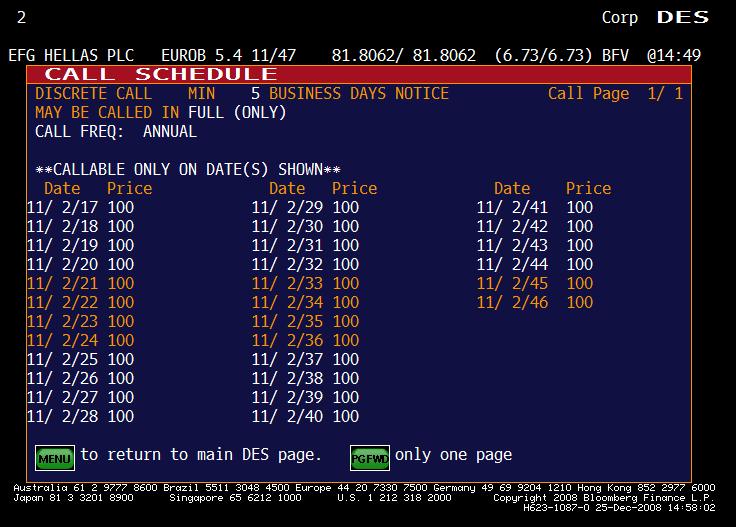Viewport: 736px width, 527px height.
Task: Select call date 11/ 2/39 row
Action: pos(306,397)
